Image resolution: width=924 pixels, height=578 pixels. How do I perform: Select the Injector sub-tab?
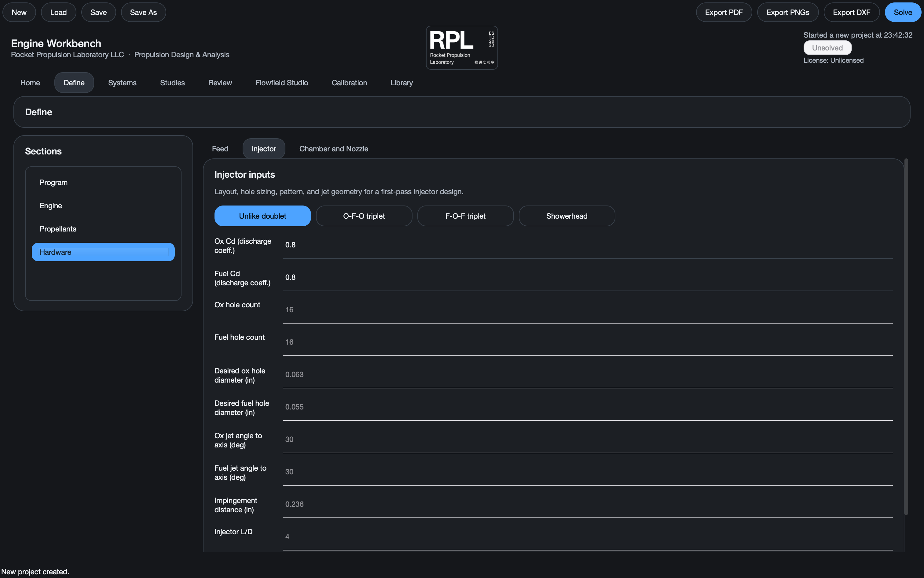pyautogui.click(x=264, y=149)
